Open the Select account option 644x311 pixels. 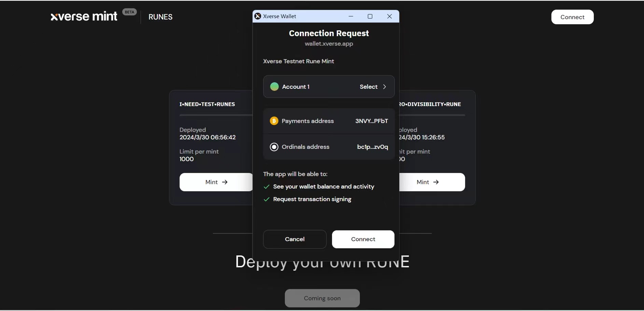[x=368, y=87]
